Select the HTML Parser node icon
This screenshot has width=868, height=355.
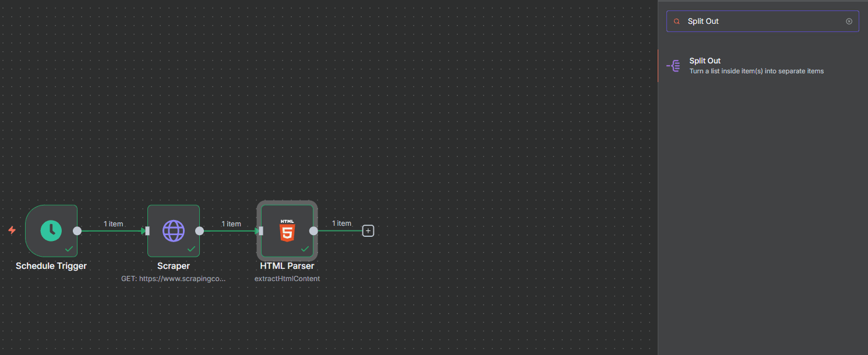287,230
